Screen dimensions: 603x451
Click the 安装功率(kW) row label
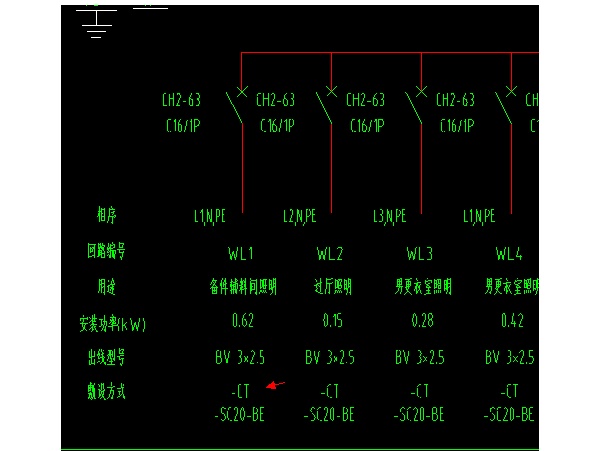coord(112,323)
